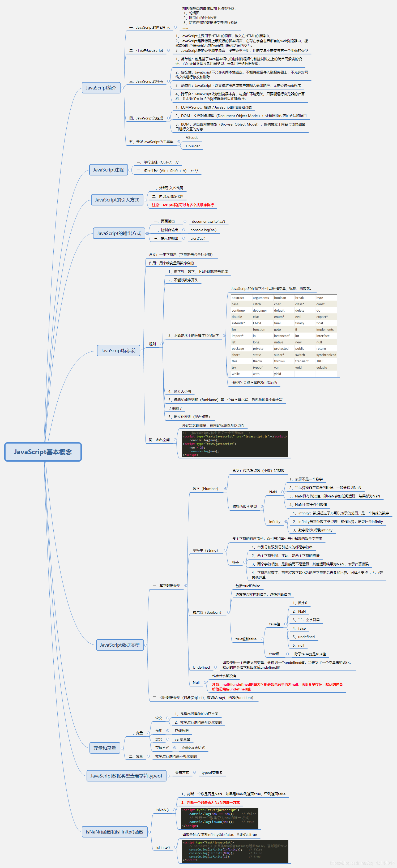
Task: Click the Undefined data type node
Action: point(201,668)
